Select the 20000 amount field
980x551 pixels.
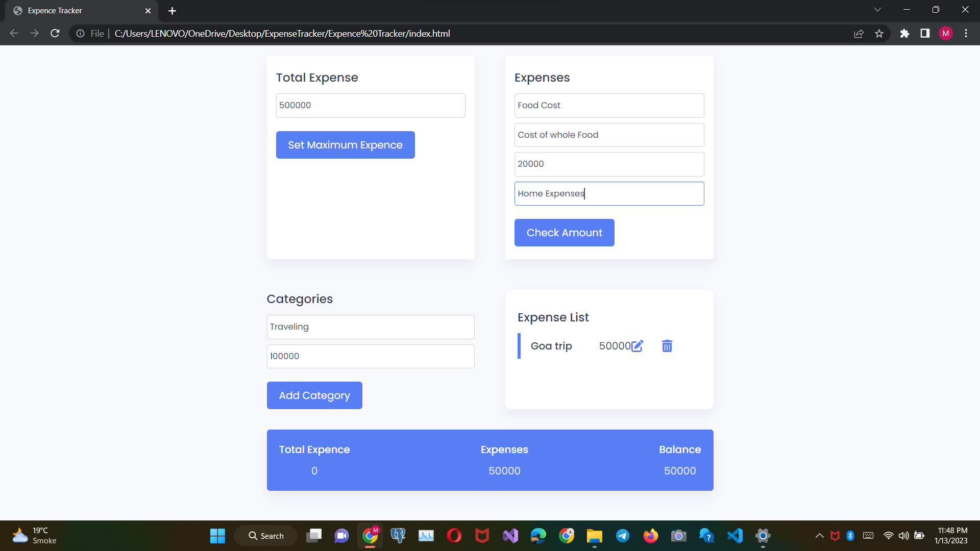pyautogui.click(x=609, y=164)
